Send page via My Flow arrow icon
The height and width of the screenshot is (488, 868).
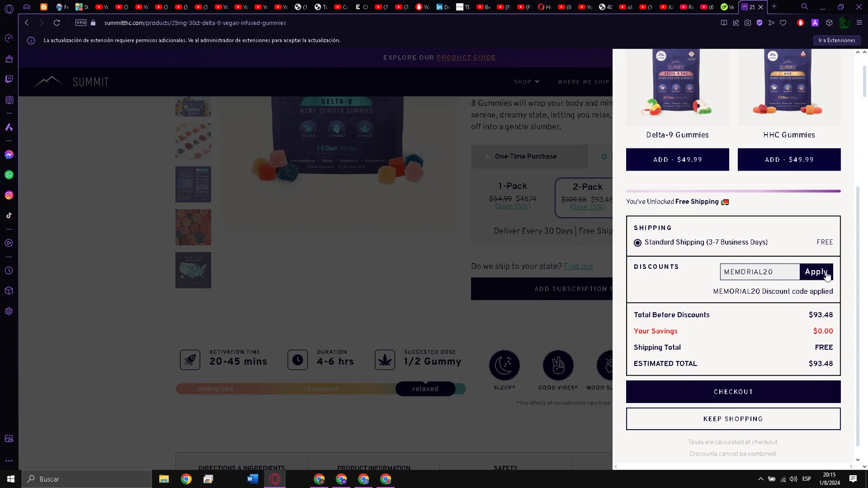[x=771, y=23]
